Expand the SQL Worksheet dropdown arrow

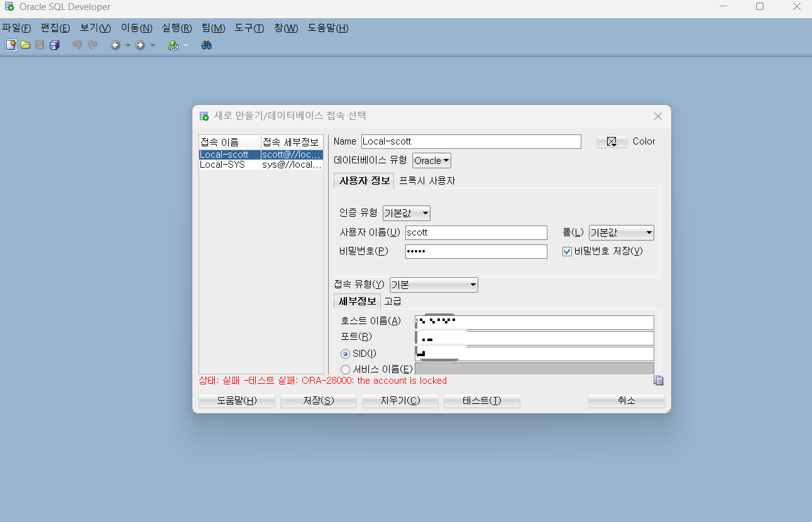[186, 45]
